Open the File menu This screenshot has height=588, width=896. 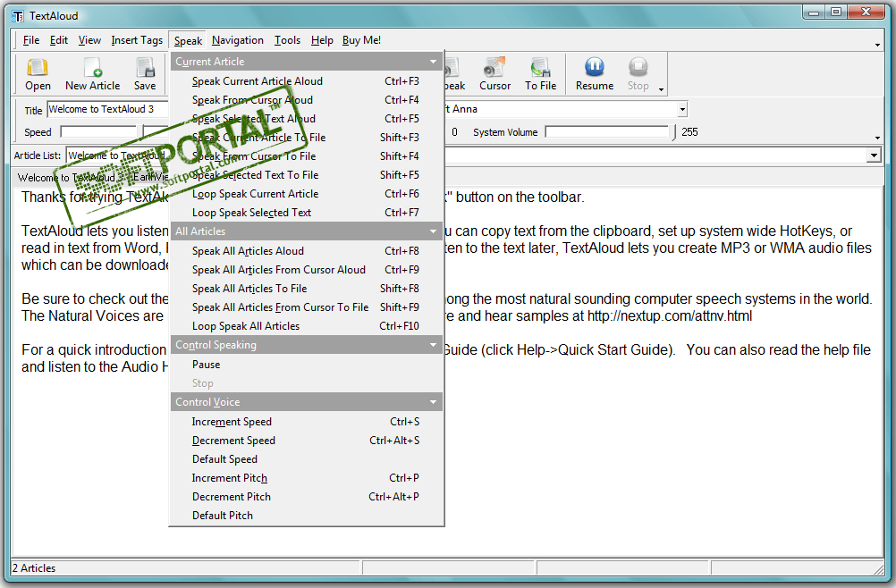coord(31,40)
